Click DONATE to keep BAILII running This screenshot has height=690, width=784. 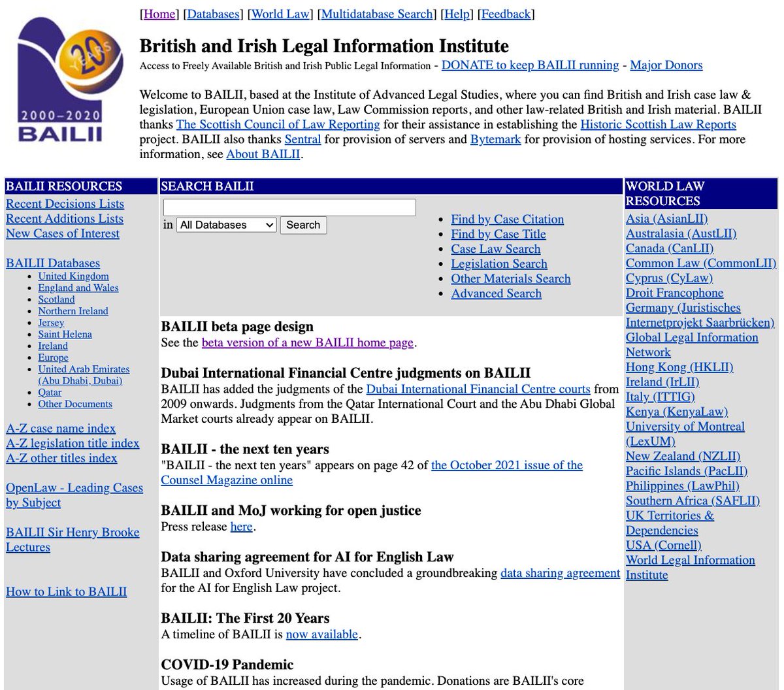pyautogui.click(x=530, y=65)
